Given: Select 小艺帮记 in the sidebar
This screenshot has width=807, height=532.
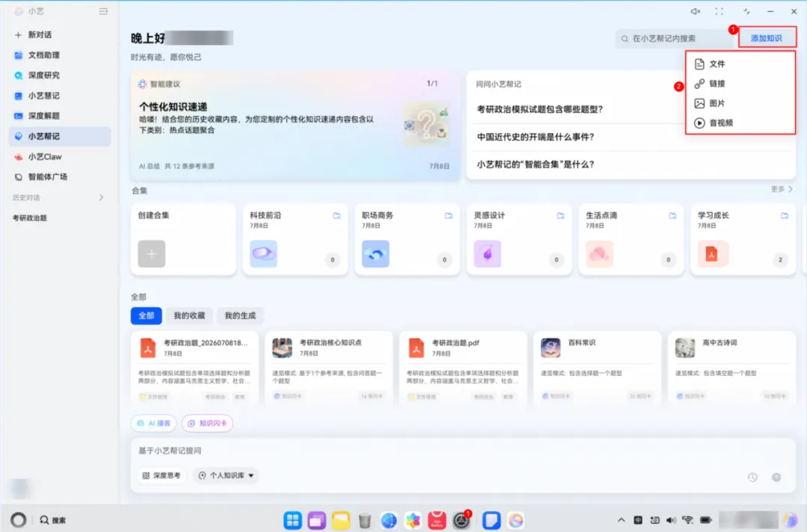Looking at the screenshot, I should [x=60, y=136].
